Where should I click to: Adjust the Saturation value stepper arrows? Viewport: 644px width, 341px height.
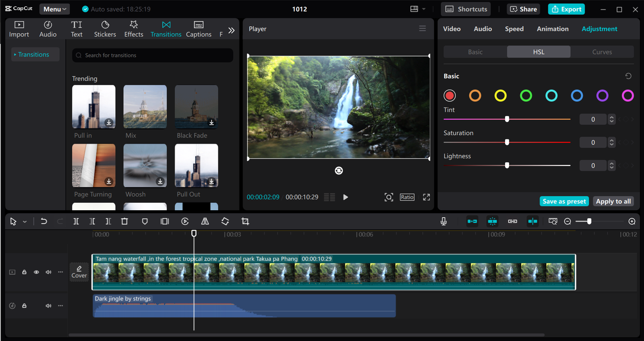(611, 142)
